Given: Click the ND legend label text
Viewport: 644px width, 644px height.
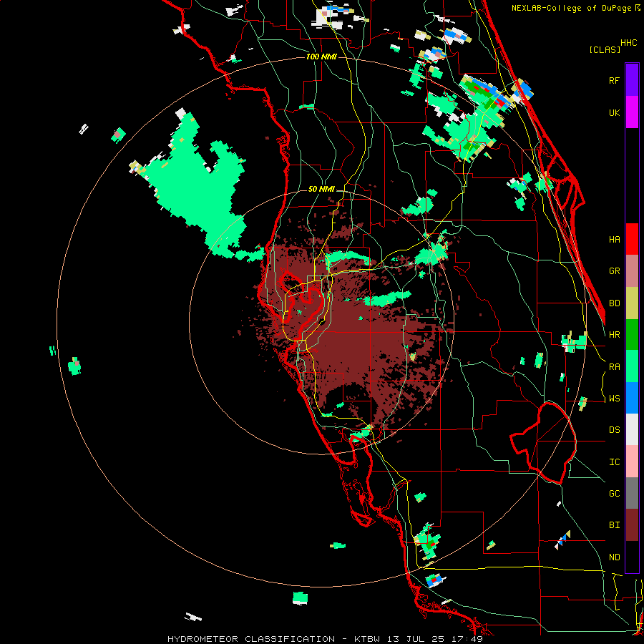Looking at the screenshot, I should click(x=614, y=557).
